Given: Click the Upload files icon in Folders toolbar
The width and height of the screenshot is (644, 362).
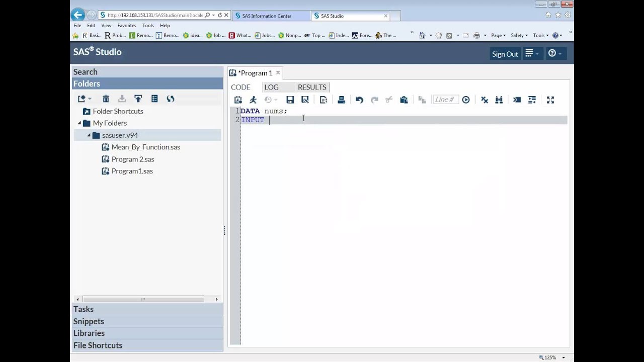Looking at the screenshot, I should (x=138, y=99).
